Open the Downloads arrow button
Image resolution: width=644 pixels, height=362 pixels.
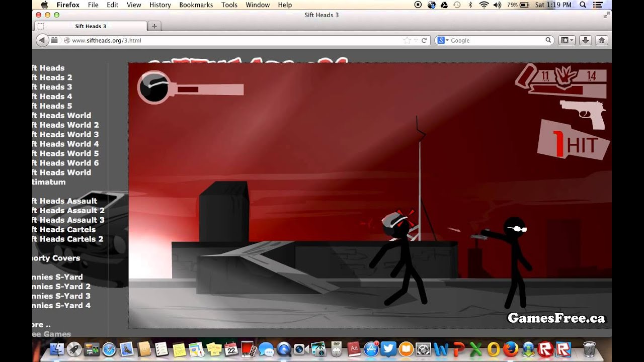tap(585, 40)
